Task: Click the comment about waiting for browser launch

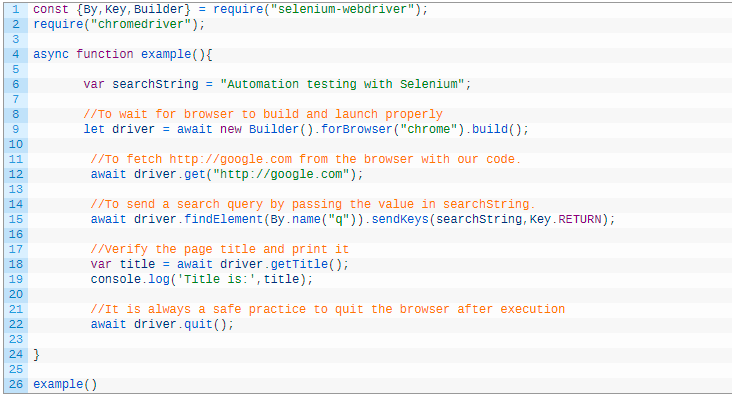Action: tap(263, 114)
